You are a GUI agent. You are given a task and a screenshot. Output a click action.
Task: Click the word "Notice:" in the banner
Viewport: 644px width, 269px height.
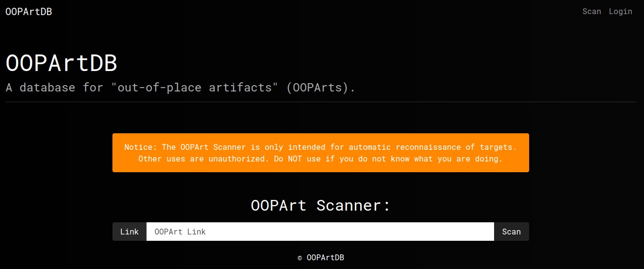click(x=141, y=147)
